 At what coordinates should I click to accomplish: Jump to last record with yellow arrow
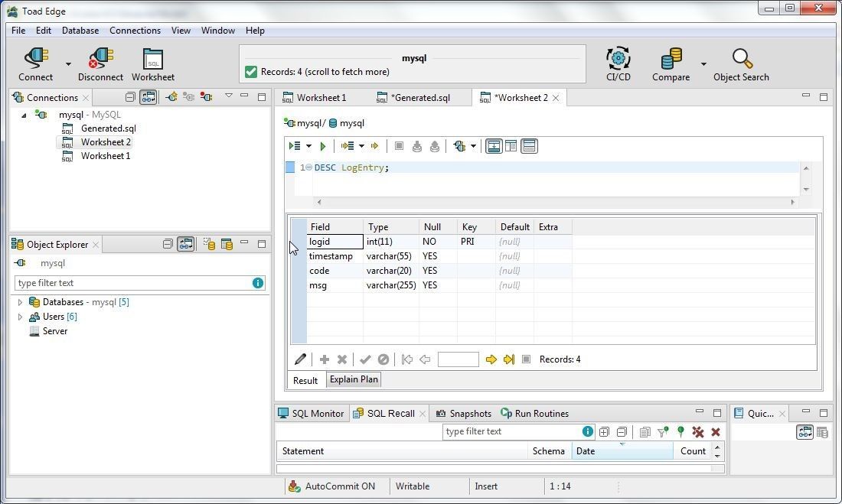tap(508, 359)
